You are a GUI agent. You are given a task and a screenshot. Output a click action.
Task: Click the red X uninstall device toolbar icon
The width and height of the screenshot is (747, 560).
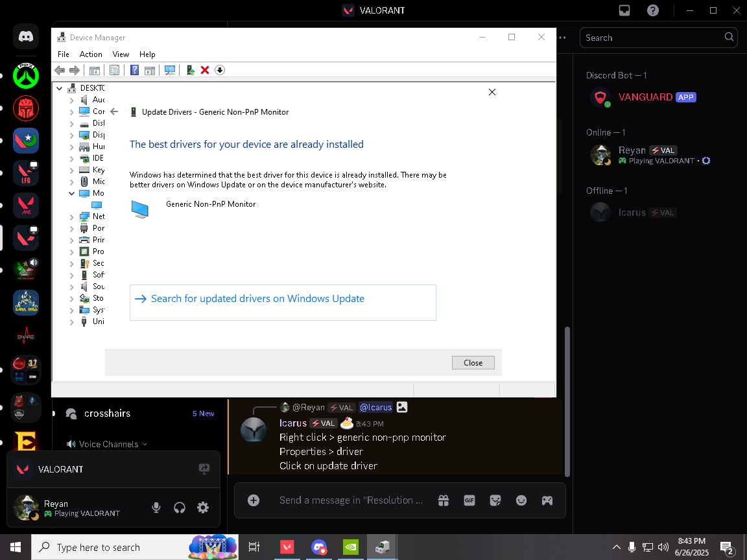[205, 70]
